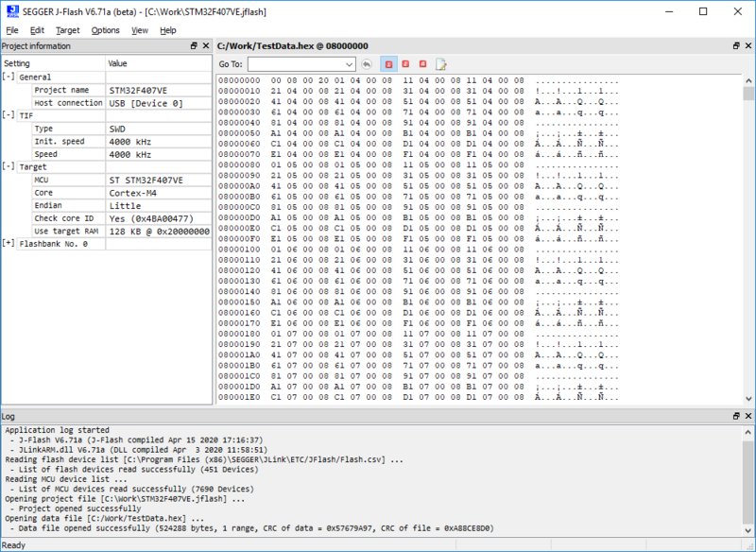756x552 pixels.
Task: Collapse the TIF settings group
Action: [9, 115]
